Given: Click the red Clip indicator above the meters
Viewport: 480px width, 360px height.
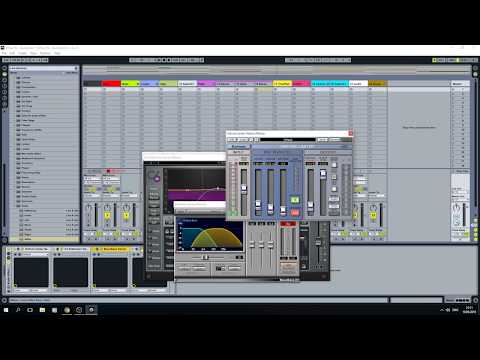Looking at the screenshot, I should pyautogui.click(x=288, y=224).
